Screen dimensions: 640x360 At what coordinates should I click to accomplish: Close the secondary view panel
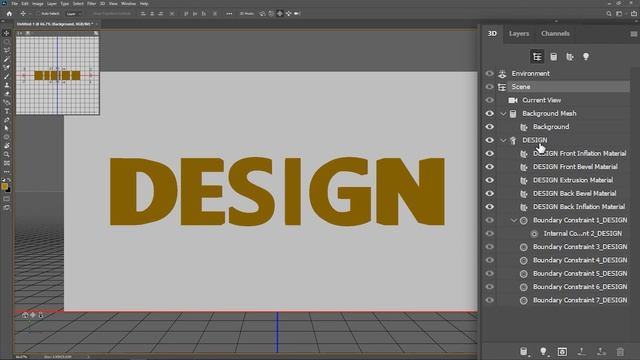(x=19, y=33)
